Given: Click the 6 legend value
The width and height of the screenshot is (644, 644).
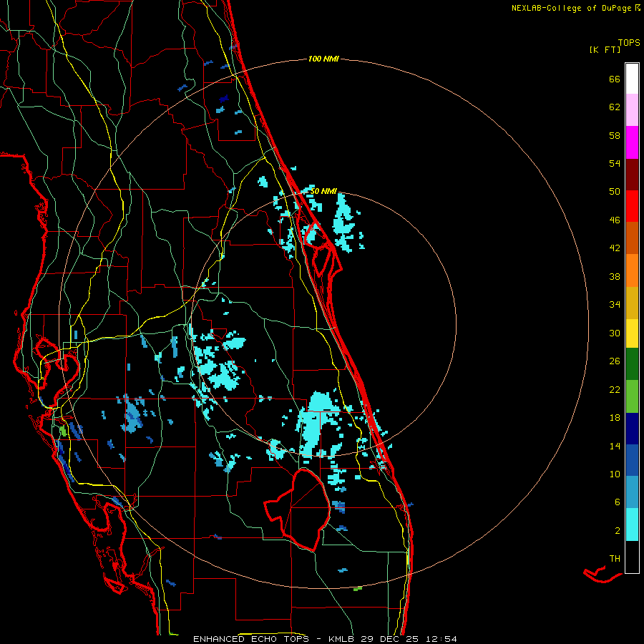Looking at the screenshot, I should point(618,502).
